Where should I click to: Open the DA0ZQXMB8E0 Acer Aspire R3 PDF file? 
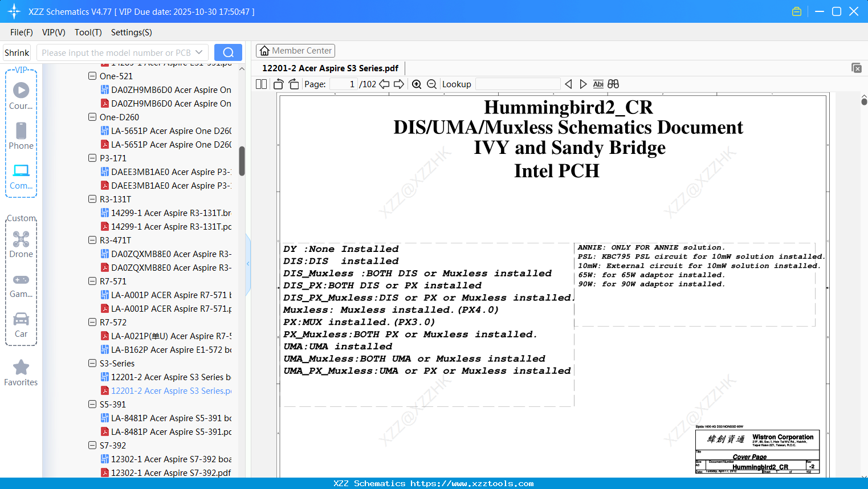click(x=166, y=267)
